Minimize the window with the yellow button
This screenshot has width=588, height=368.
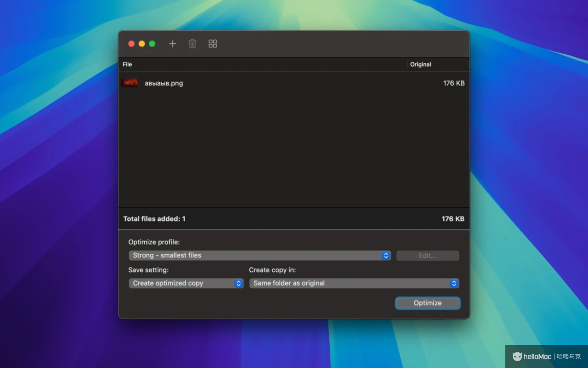tap(141, 44)
